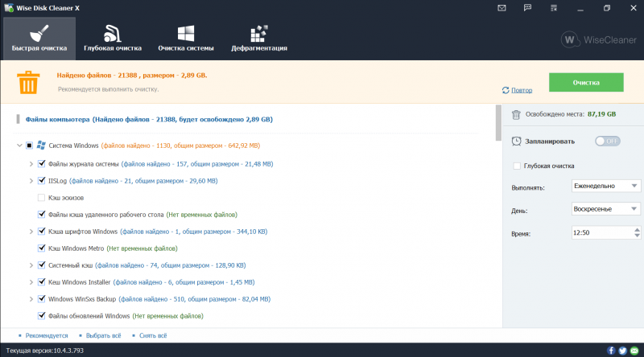Expand Кеш Windows Installer node

pyautogui.click(x=31, y=282)
